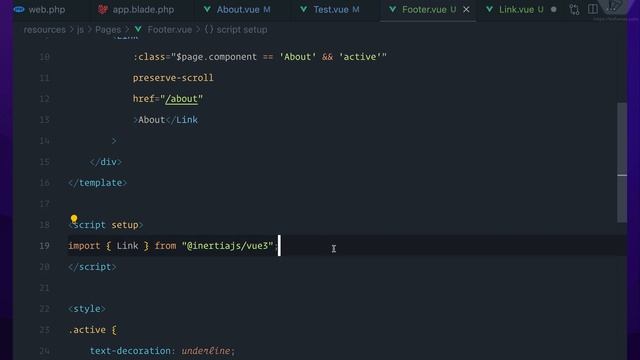
Task: Click the text-decoration property on line 24
Action: point(130,351)
